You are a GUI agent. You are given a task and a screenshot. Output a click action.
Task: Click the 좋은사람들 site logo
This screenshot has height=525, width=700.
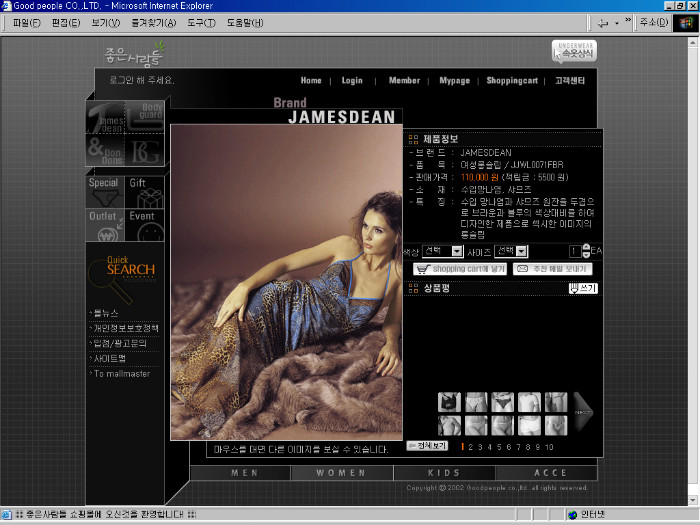tap(135, 54)
